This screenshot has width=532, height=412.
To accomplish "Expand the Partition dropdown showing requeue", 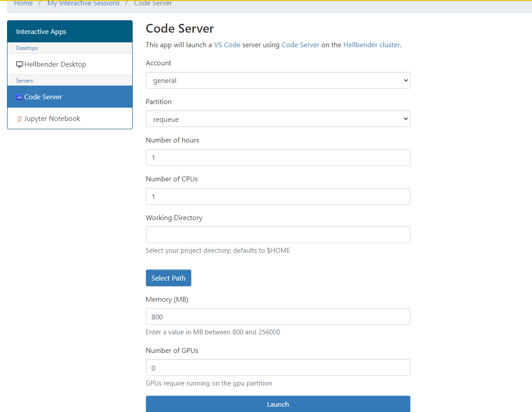I will click(278, 119).
